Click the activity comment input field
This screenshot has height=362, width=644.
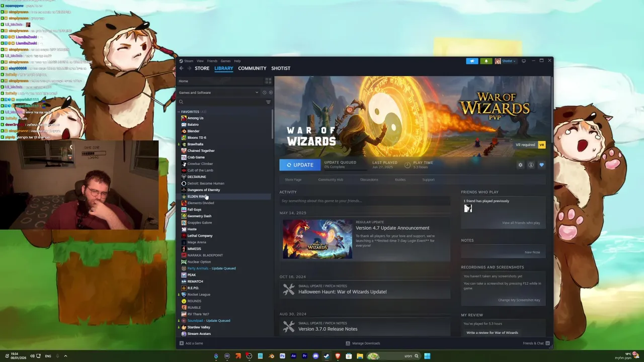click(x=365, y=201)
